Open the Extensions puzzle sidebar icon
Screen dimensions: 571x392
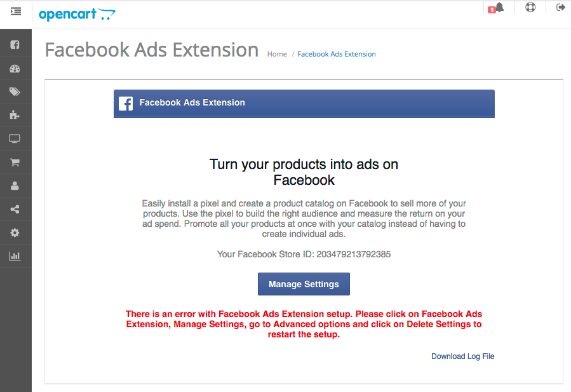click(15, 115)
